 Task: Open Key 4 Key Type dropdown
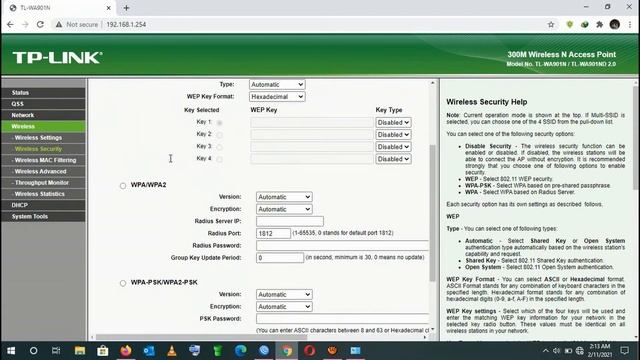click(393, 159)
